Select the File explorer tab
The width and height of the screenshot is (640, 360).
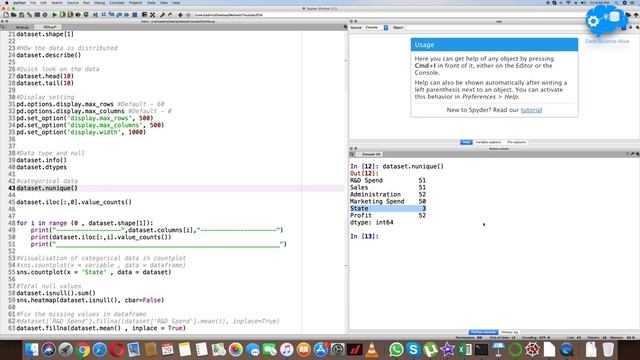pyautogui.click(x=516, y=142)
